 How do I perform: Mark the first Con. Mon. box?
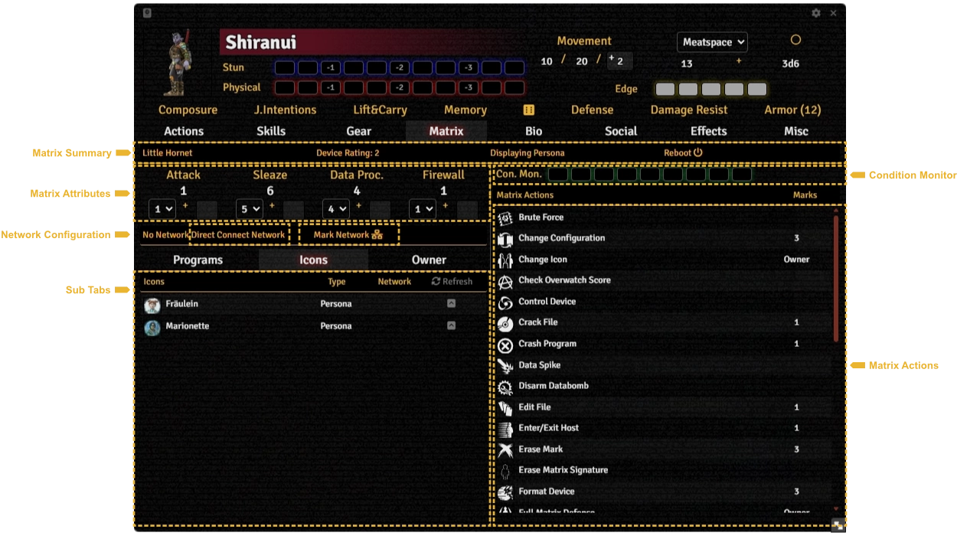558,175
